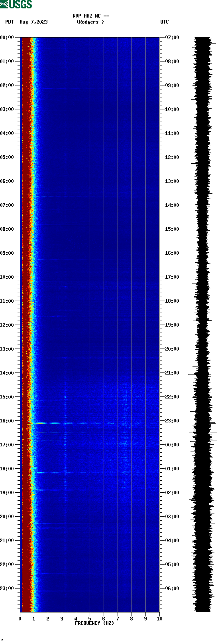Click the (Rodgers) station name label
Viewport: 220px width, 644px height.
coord(90,22)
